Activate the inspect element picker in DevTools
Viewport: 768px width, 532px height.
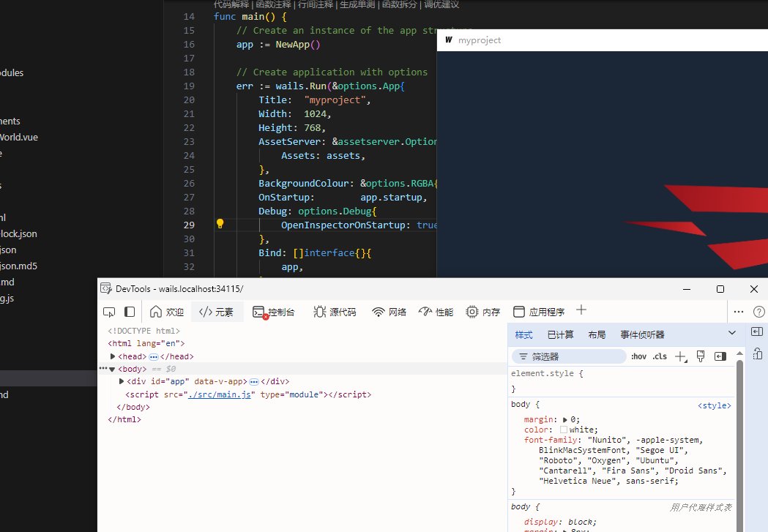(109, 312)
